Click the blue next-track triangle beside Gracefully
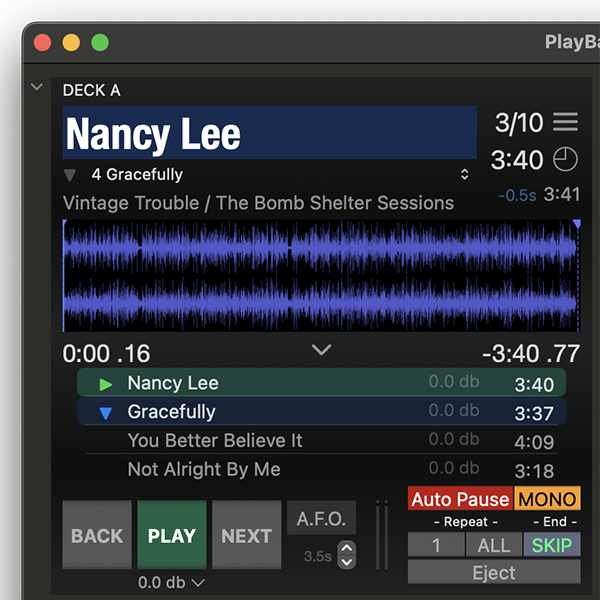The width and height of the screenshot is (600, 600). pyautogui.click(x=106, y=412)
